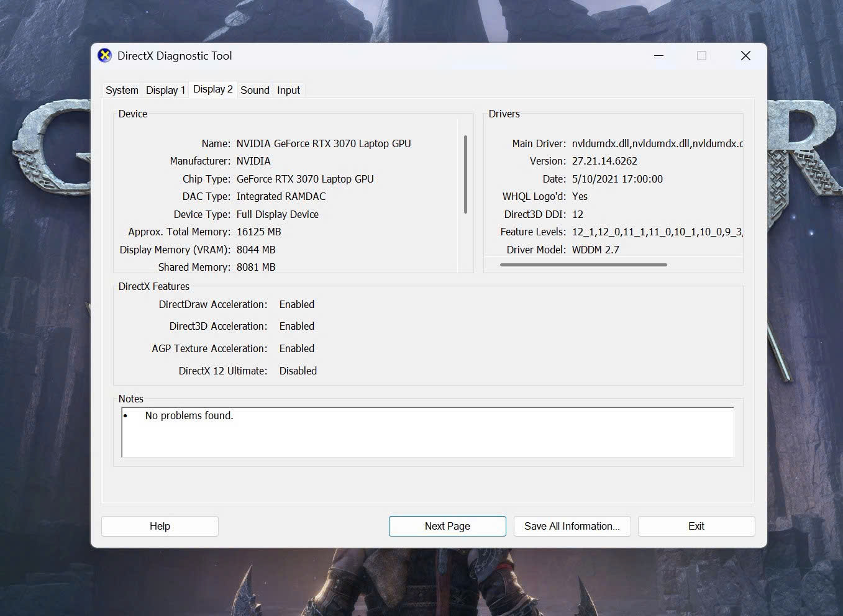Click the AGP Texture Acceleration Enabled value

(297, 348)
